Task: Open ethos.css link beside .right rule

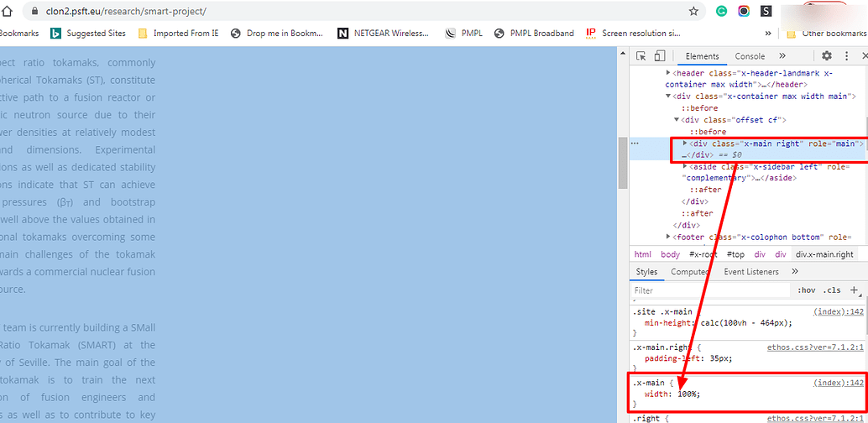Action: click(815, 419)
